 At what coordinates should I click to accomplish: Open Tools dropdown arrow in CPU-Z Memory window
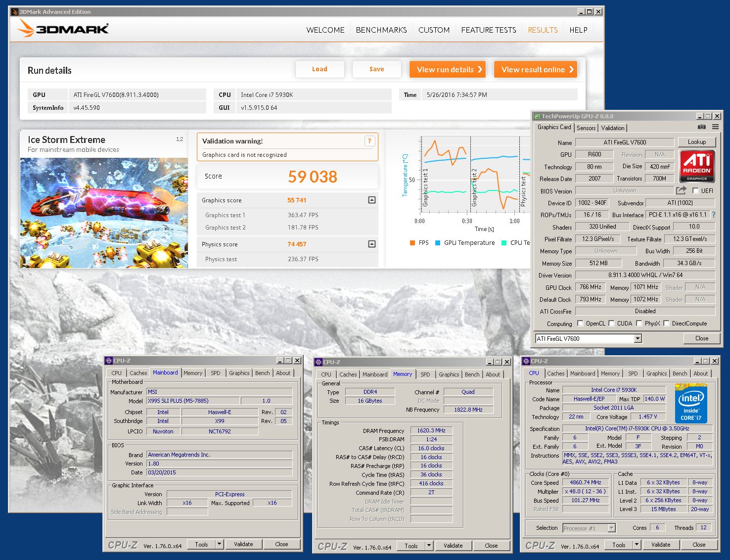429,546
